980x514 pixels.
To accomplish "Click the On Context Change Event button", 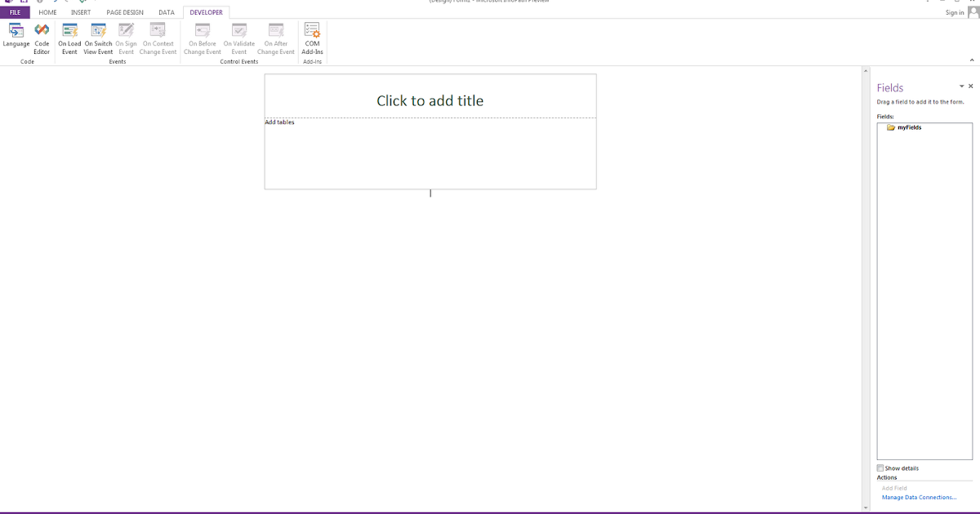I will tap(158, 38).
